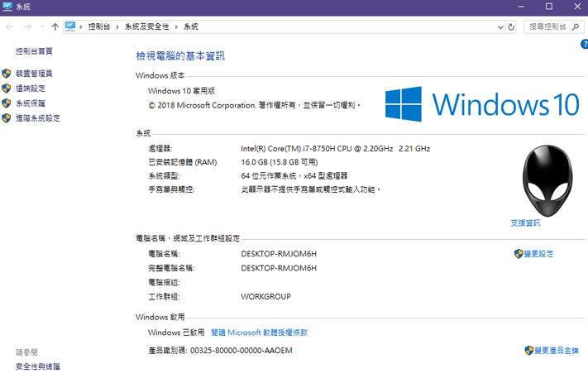The image size is (588, 383).
Task: Open 裝置管理員 from sidebar
Action: 34,74
